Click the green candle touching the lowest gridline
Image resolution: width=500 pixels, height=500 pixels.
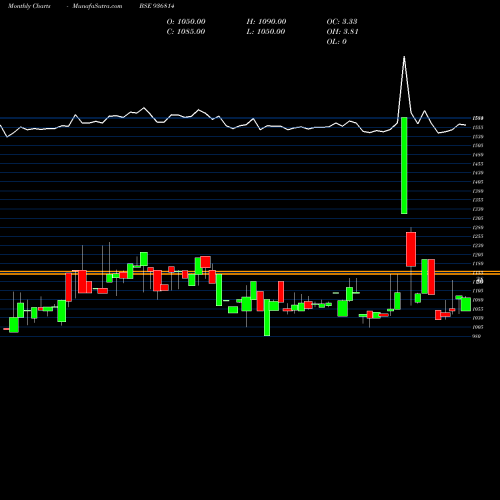click(267, 317)
